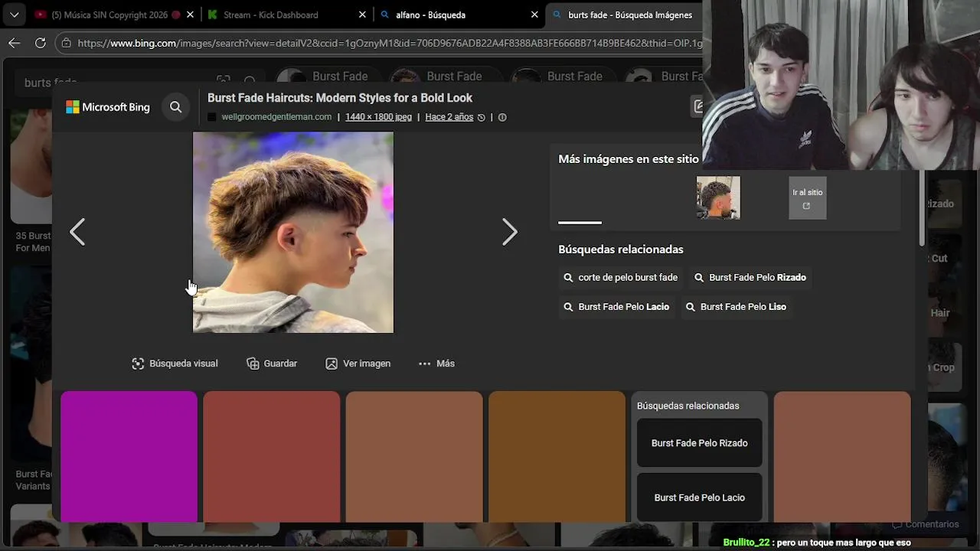Click Burst Fade Pelo Rizado card button

[x=700, y=443]
